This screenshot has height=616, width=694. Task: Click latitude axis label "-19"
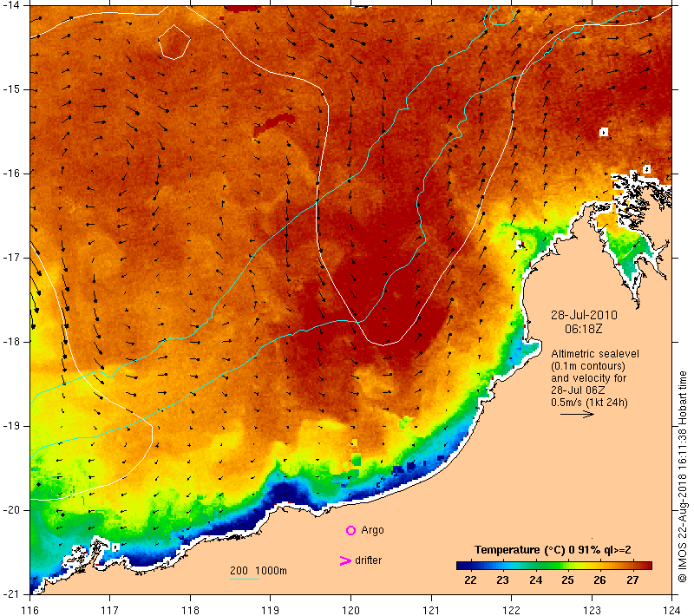(11, 426)
